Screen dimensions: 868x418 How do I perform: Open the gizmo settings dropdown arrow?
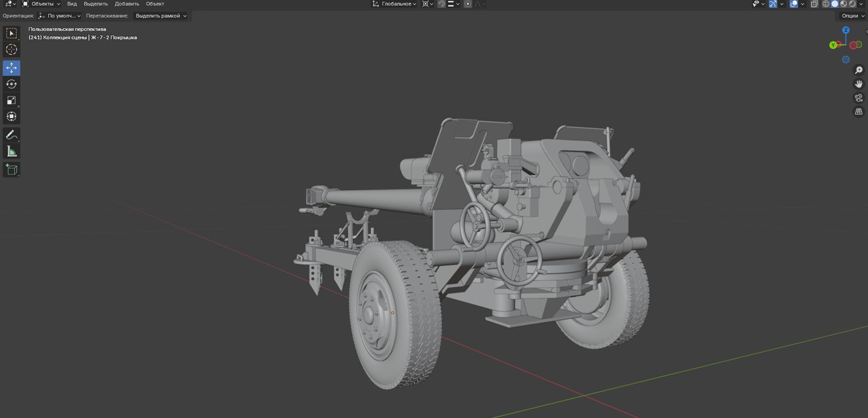point(782,4)
